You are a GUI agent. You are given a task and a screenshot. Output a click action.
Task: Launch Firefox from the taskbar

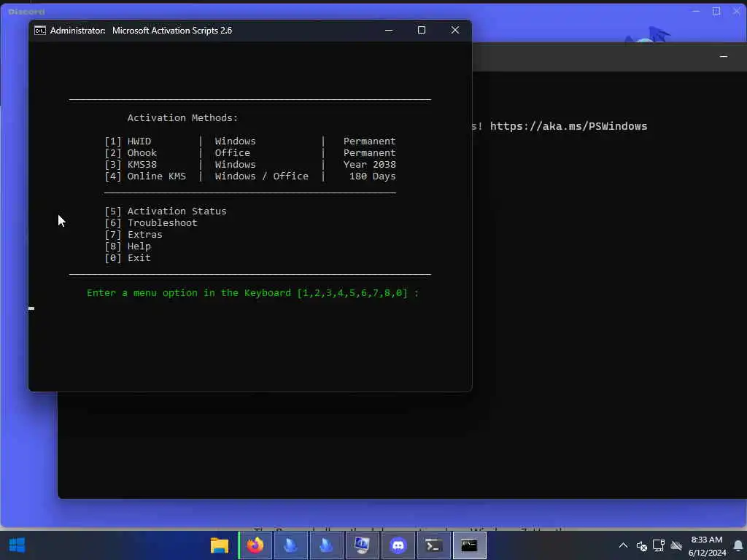coord(255,545)
